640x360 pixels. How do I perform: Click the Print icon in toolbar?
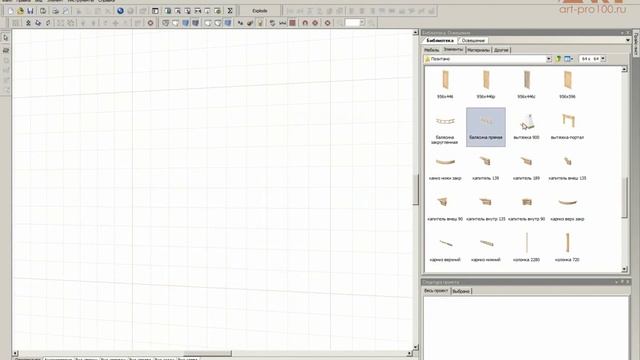coord(56,11)
